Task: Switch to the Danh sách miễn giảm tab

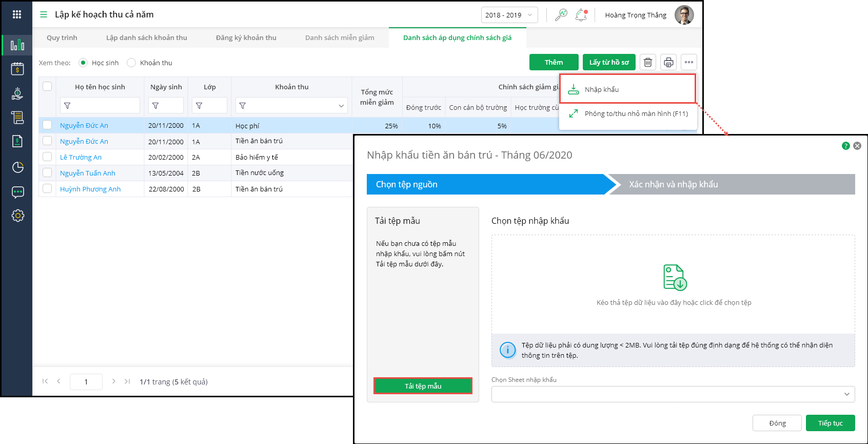Action: (x=340, y=37)
